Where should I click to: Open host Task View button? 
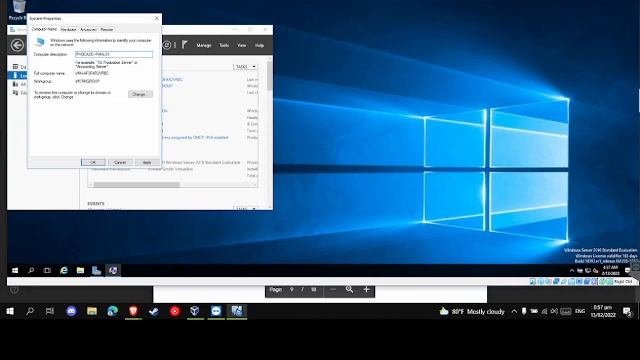(x=50, y=311)
